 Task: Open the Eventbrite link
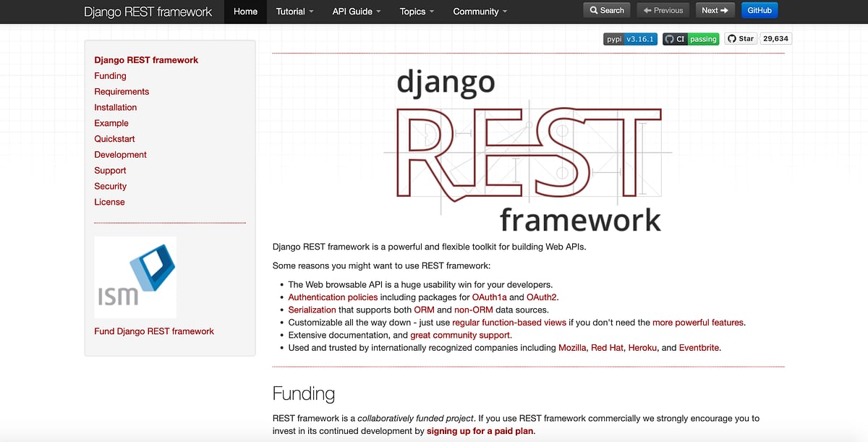[699, 348]
